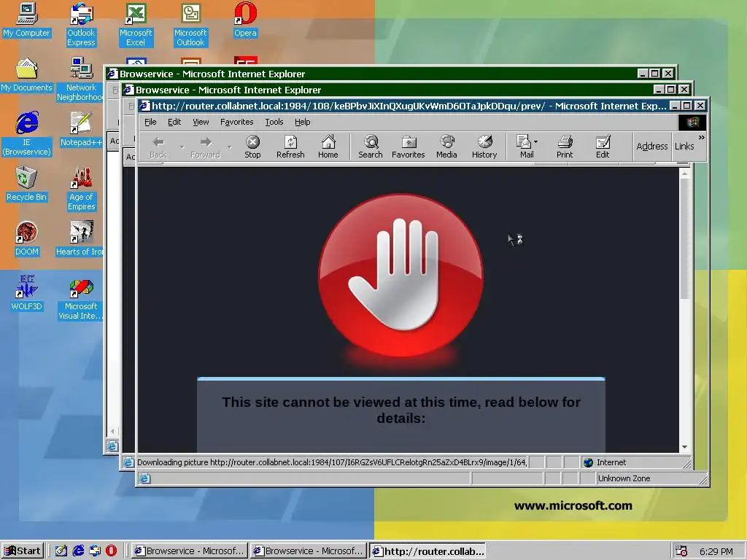The height and width of the screenshot is (560, 747).
Task: Click scrollbar down arrow in page
Action: pyautogui.click(x=684, y=447)
